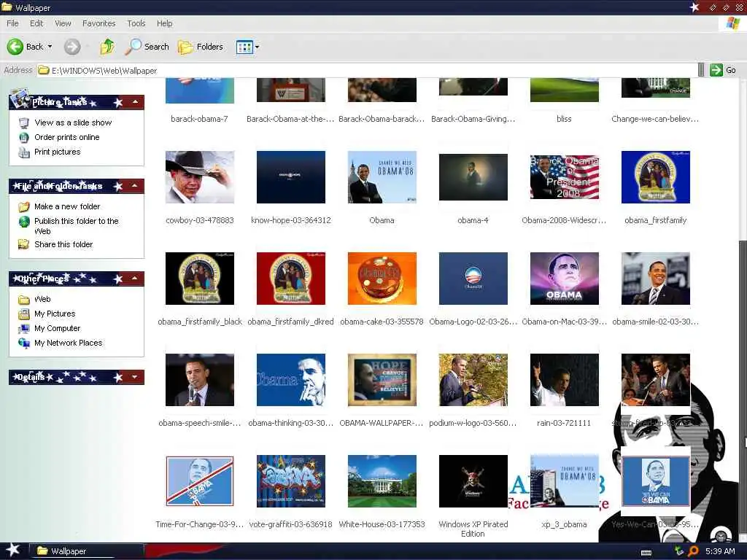Click Order prints online link
Image resolution: width=747 pixels, height=560 pixels.
click(66, 137)
